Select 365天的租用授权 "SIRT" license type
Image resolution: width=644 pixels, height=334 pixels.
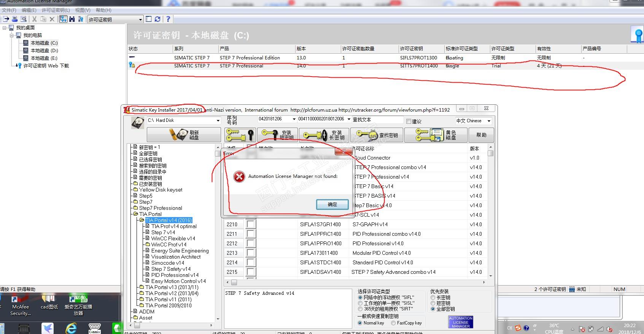click(360, 309)
